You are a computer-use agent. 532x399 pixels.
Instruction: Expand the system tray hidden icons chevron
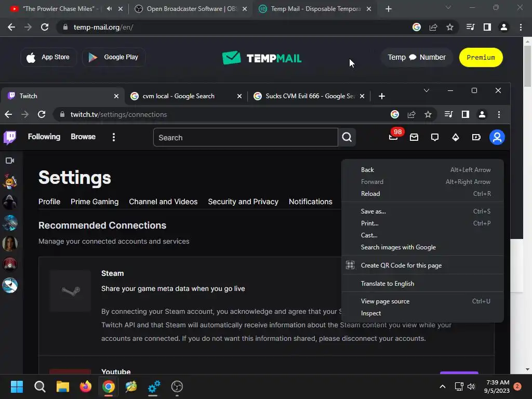pyautogui.click(x=443, y=387)
